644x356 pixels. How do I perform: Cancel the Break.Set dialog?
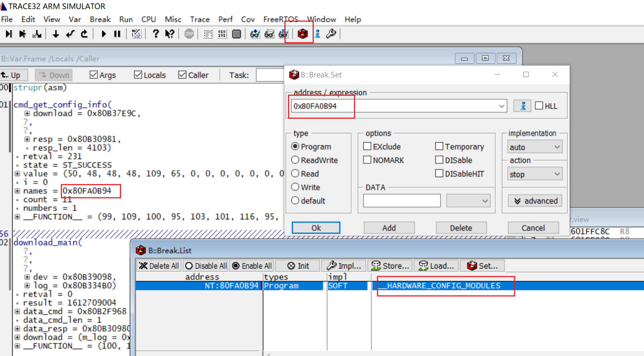(533, 228)
